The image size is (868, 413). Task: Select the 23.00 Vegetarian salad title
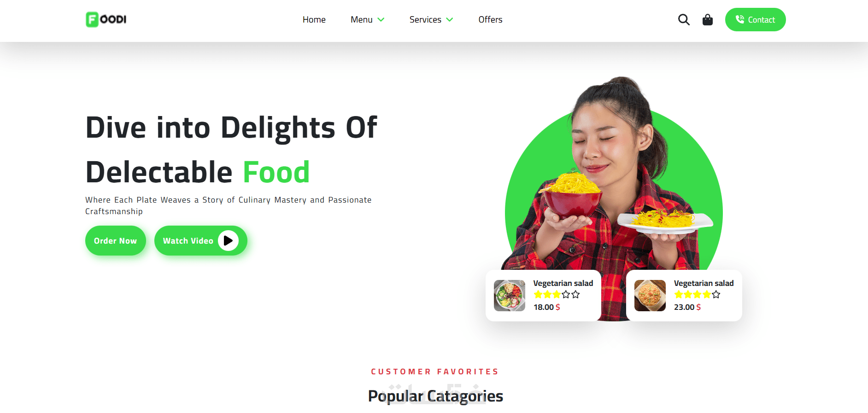click(x=704, y=283)
